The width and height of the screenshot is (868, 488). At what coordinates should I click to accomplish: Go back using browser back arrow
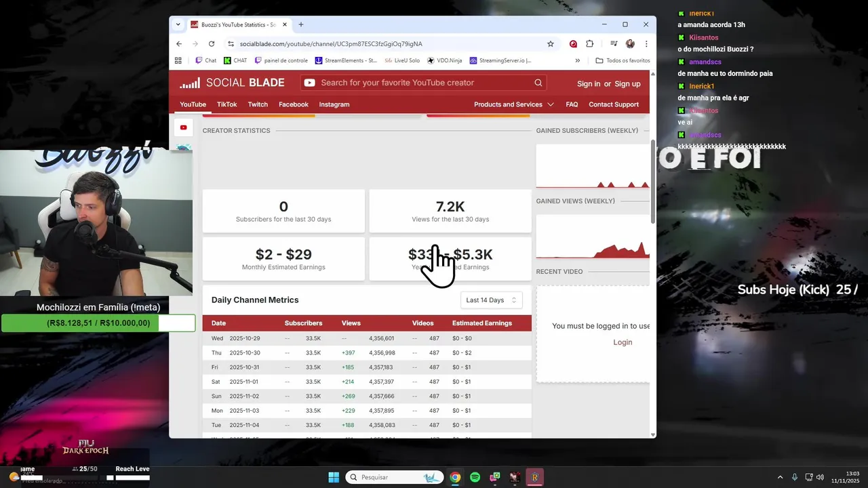(x=179, y=43)
